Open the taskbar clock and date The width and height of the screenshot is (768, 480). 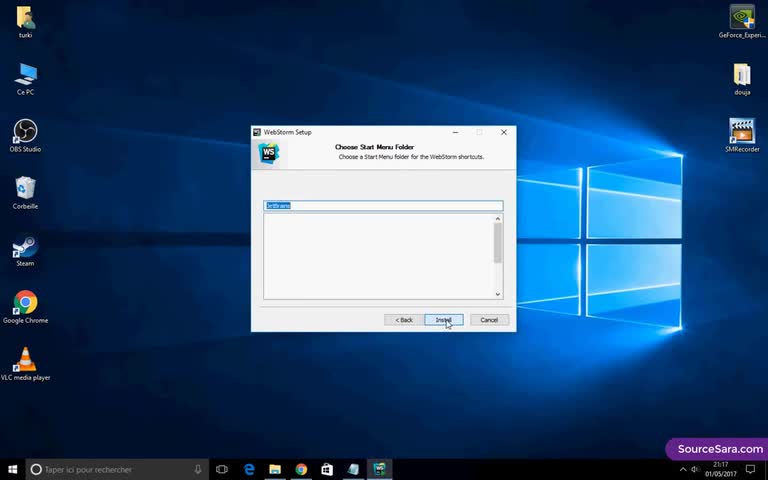pos(720,469)
